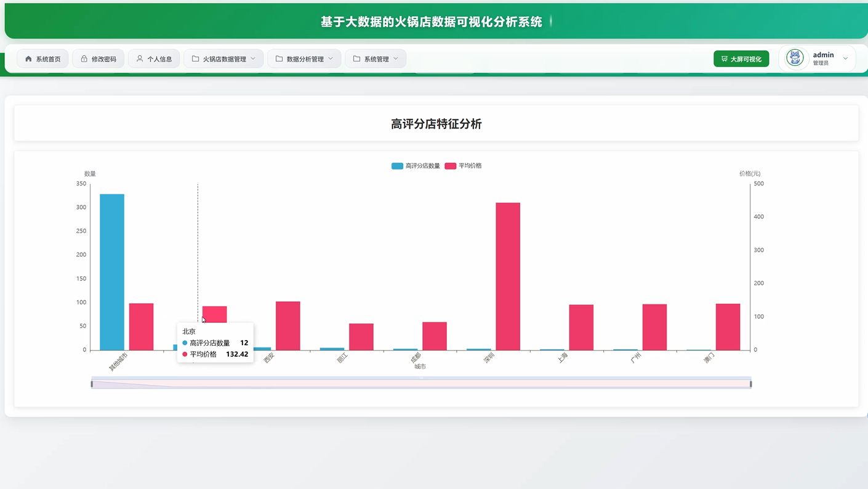
Task: Click the right handle of the zoom slider
Action: click(x=751, y=384)
